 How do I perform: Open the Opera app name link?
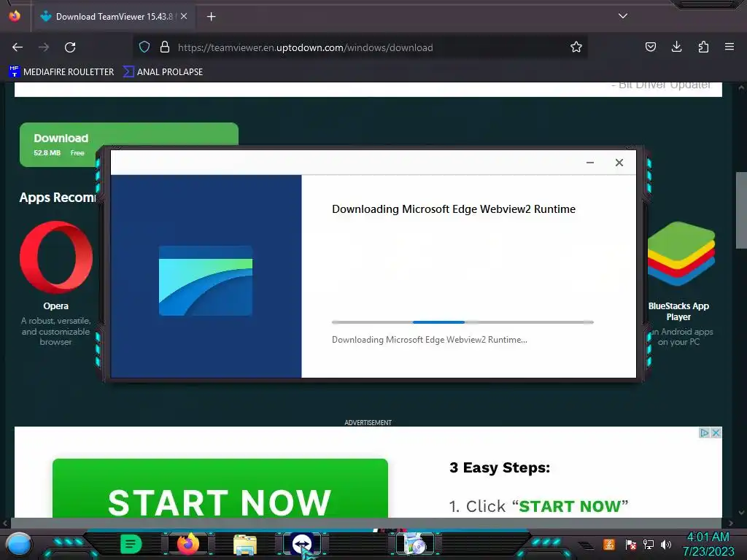point(55,306)
